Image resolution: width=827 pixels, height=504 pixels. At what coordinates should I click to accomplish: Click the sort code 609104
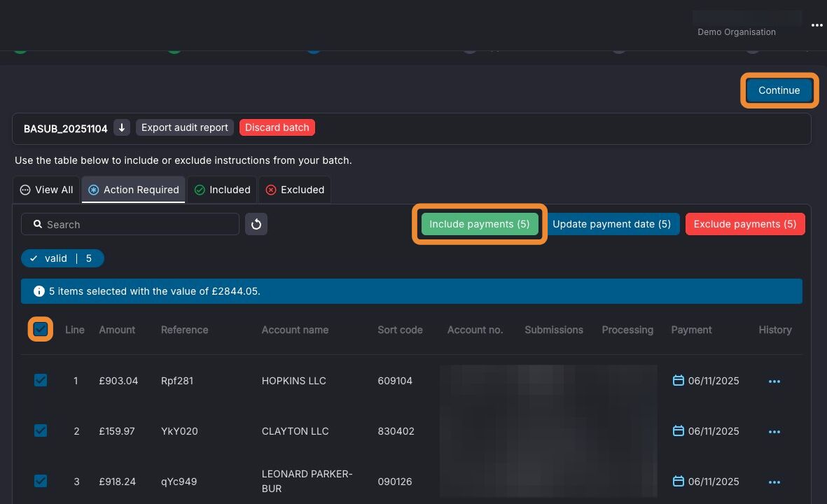(395, 381)
